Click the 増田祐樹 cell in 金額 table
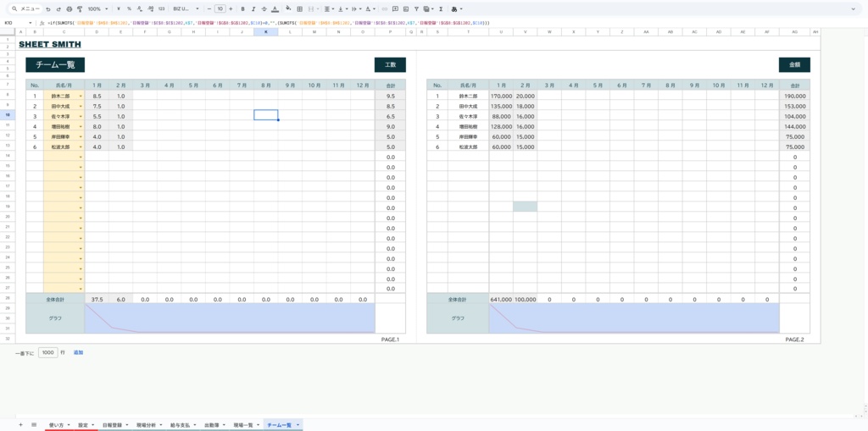The width and height of the screenshot is (868, 431). pos(468,126)
